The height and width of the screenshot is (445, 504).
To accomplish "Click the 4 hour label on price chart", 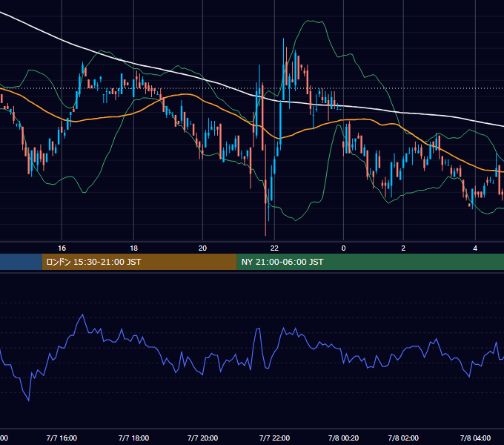I will click(475, 248).
